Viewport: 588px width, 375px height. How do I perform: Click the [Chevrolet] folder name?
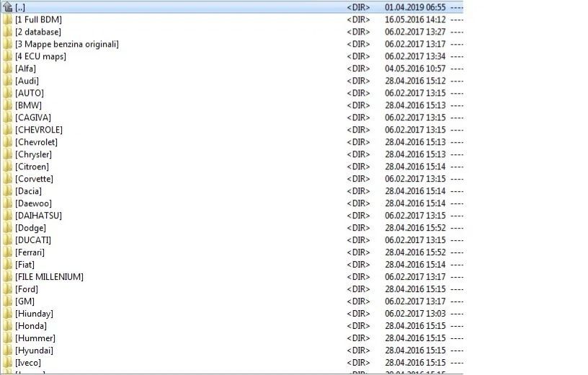[x=36, y=142]
